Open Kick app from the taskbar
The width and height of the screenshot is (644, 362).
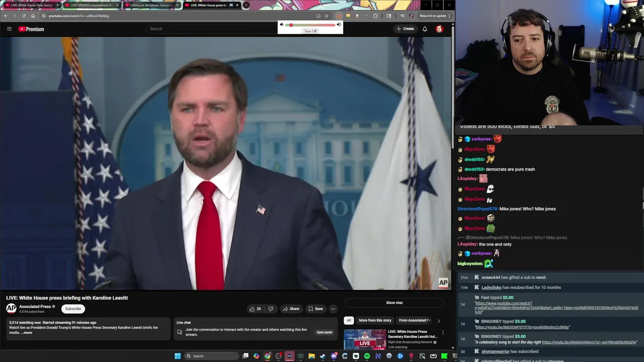[x=444, y=356]
